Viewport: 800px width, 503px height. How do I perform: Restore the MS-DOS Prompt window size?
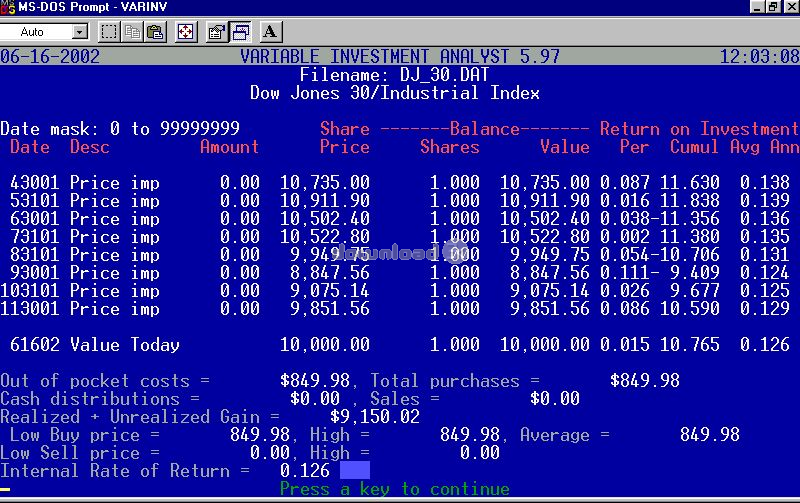click(x=773, y=7)
